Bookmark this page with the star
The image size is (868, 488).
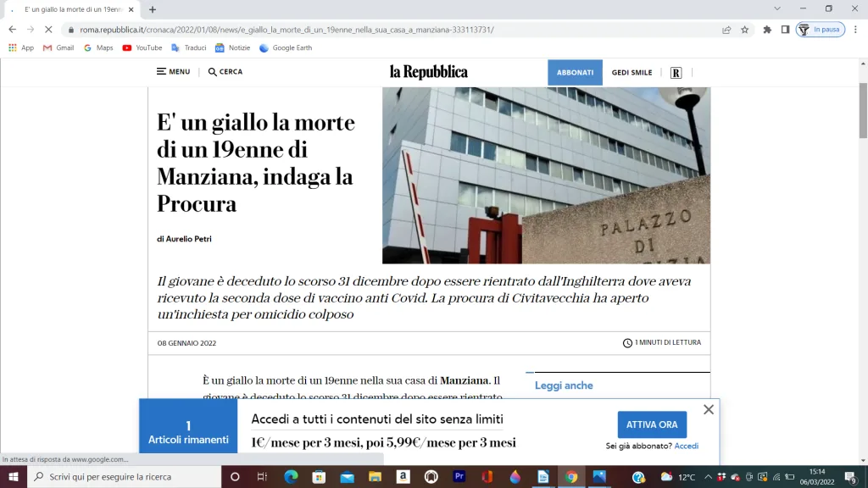(x=744, y=30)
